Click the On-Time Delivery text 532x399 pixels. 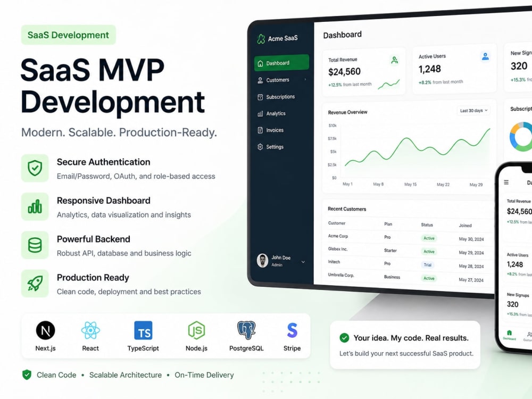pyautogui.click(x=204, y=375)
